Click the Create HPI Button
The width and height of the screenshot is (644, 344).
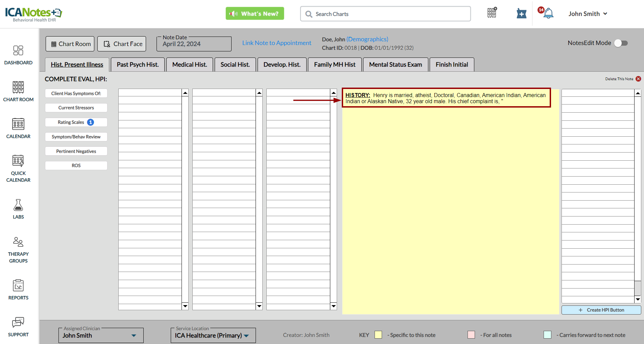(x=601, y=310)
